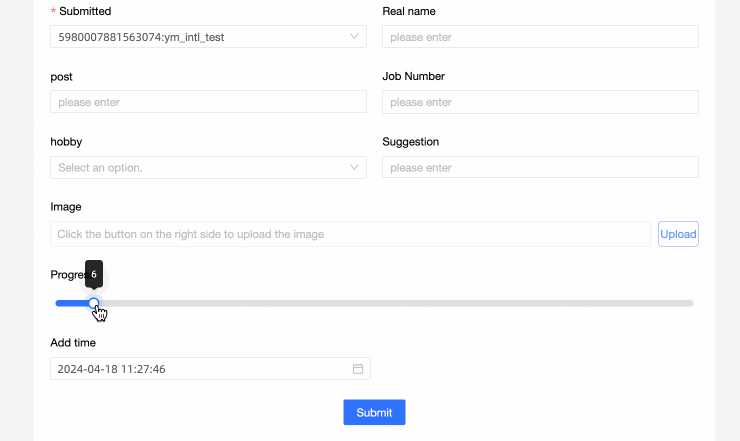Click the slider tooltip showing 6
The image size is (740, 441).
(94, 273)
